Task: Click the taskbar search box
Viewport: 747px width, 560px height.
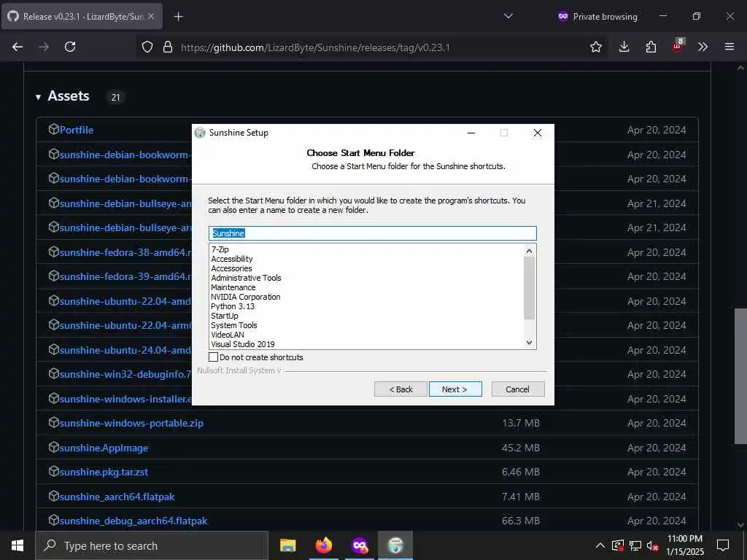Action: pyautogui.click(x=152, y=545)
